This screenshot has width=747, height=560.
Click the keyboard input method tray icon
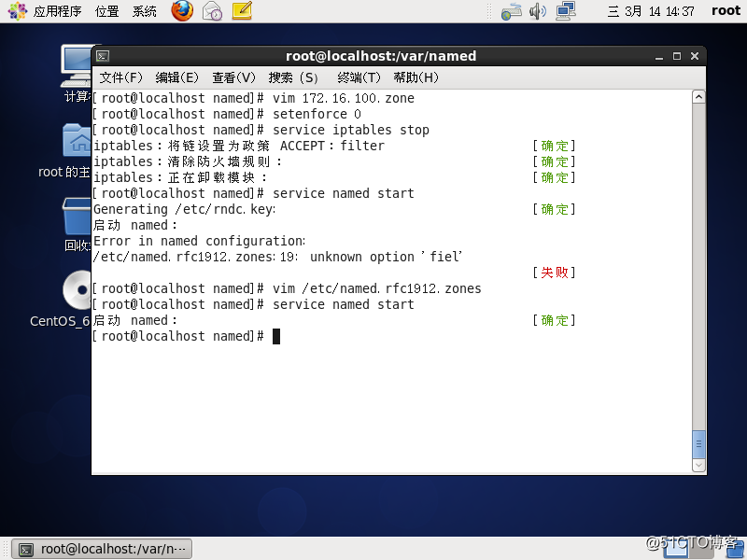[511, 12]
